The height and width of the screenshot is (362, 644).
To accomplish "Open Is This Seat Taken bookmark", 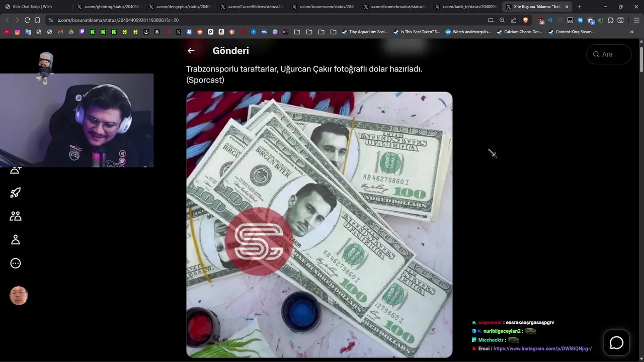I will [x=417, y=32].
